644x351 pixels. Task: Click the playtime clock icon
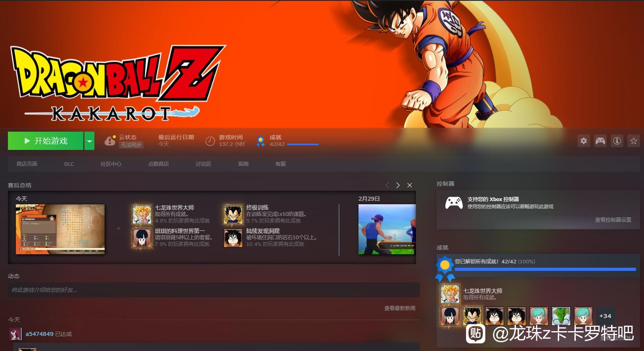pyautogui.click(x=210, y=141)
